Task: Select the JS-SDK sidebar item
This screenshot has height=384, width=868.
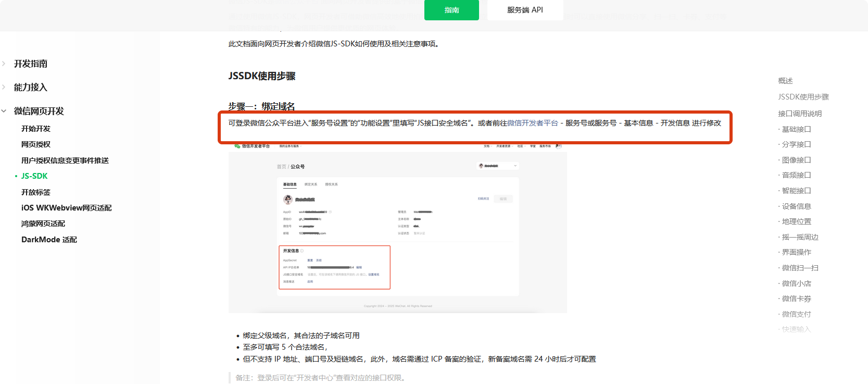Action: tap(34, 176)
